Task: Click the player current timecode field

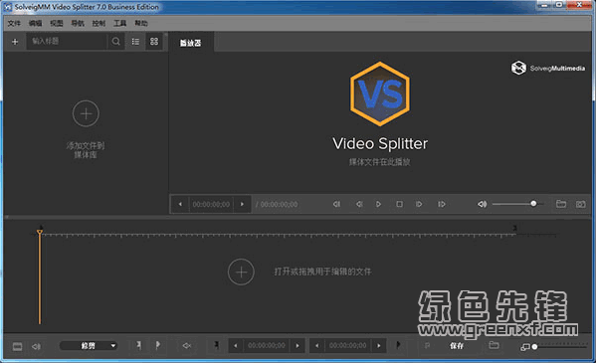Action: [211, 205]
